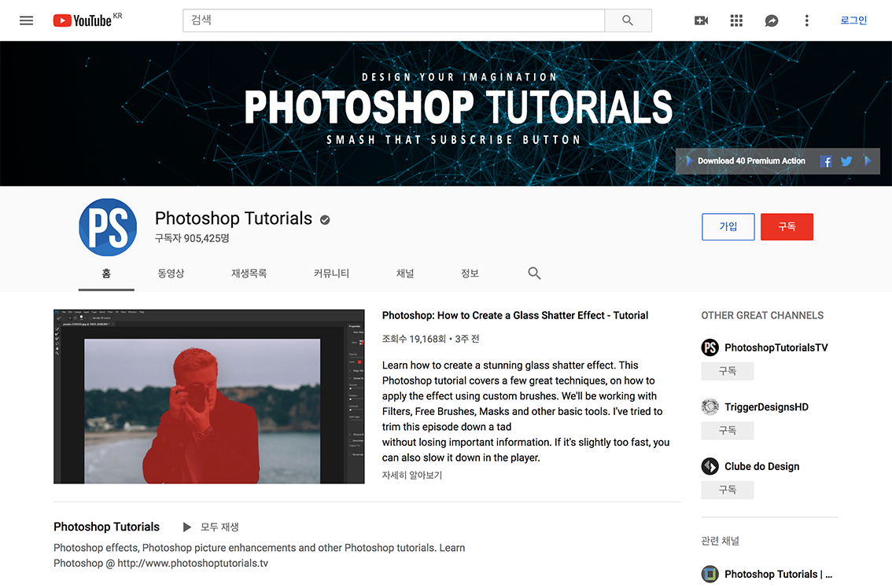This screenshot has height=588, width=892.
Task: Open TriggerDesignsHD channel name
Action: point(766,407)
